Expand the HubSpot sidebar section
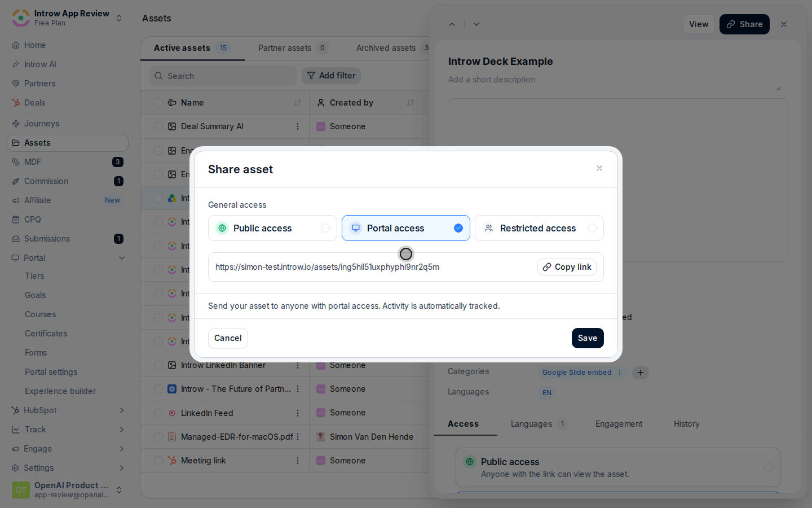The image size is (812, 508). 122,410
